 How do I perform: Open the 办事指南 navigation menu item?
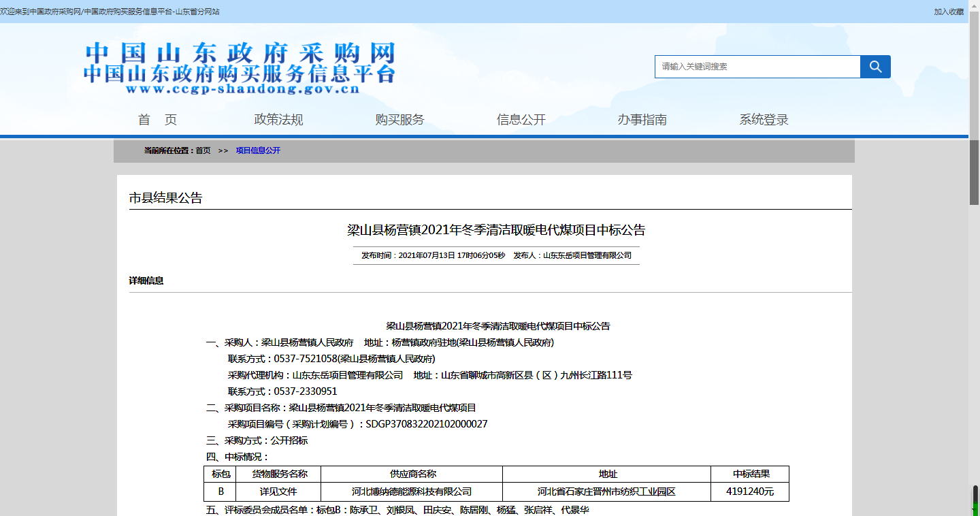[x=642, y=119]
